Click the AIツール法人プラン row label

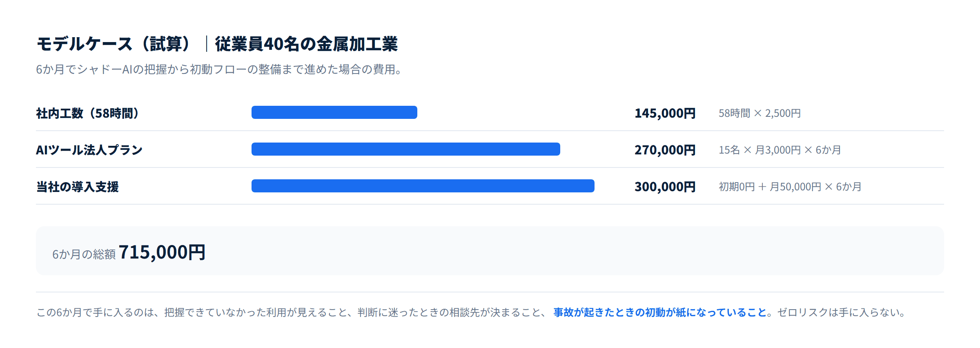tap(89, 150)
